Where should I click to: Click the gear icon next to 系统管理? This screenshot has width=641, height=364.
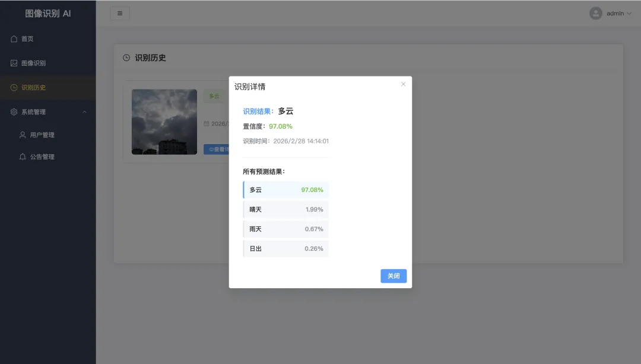[14, 112]
